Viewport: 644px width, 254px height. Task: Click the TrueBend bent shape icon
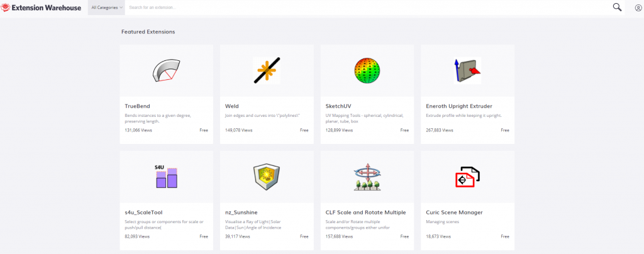166,70
